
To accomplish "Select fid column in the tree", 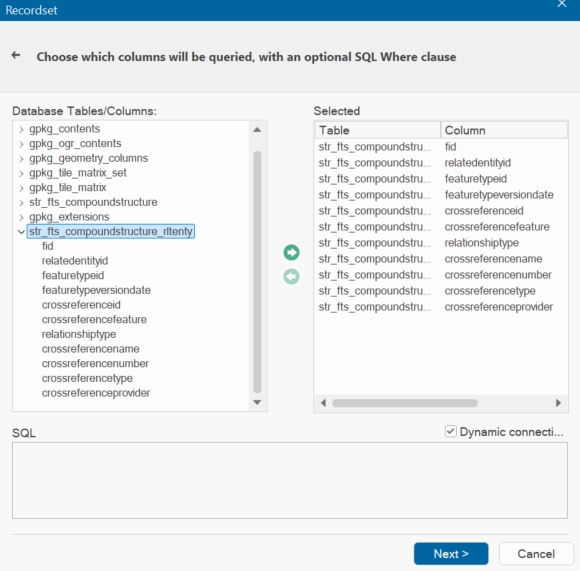I will pyautogui.click(x=47, y=246).
